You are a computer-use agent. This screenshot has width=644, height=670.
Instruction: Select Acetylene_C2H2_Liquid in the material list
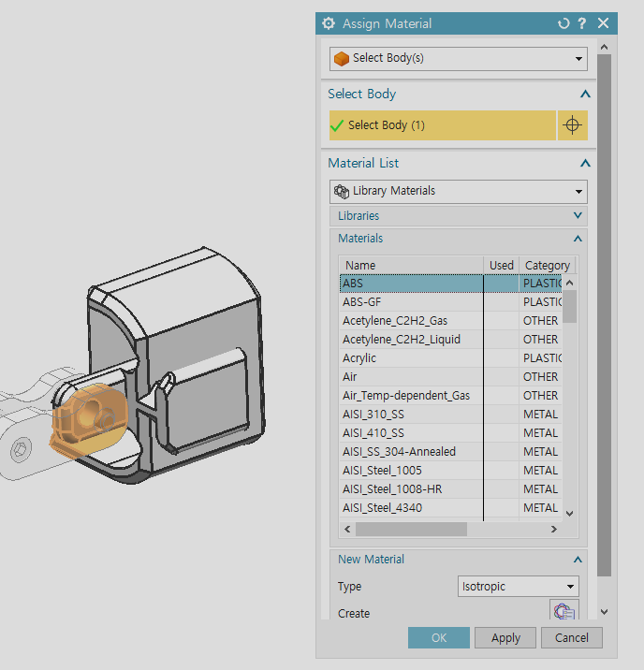click(x=450, y=340)
